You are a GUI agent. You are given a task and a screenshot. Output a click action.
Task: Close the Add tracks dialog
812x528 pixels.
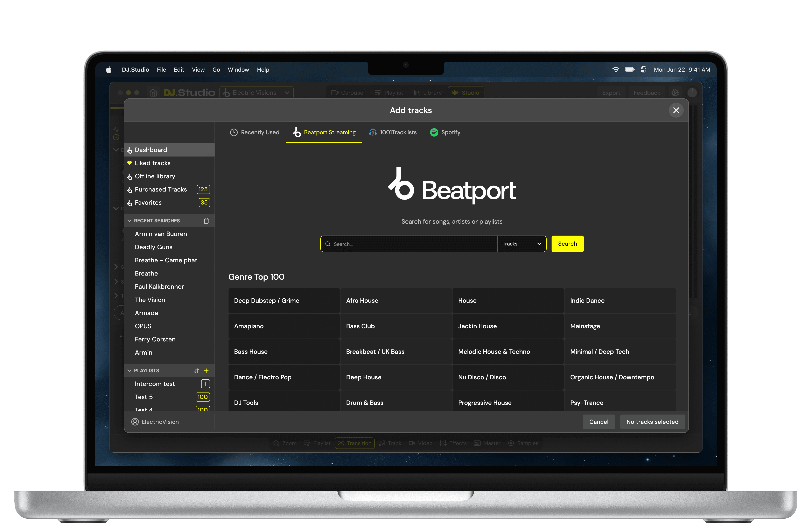coord(676,110)
